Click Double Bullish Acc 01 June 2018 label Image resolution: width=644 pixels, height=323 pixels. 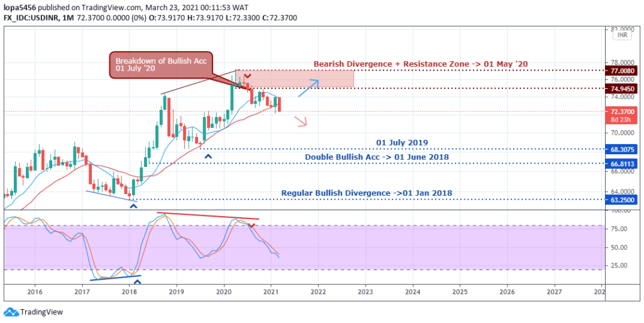tap(377, 157)
